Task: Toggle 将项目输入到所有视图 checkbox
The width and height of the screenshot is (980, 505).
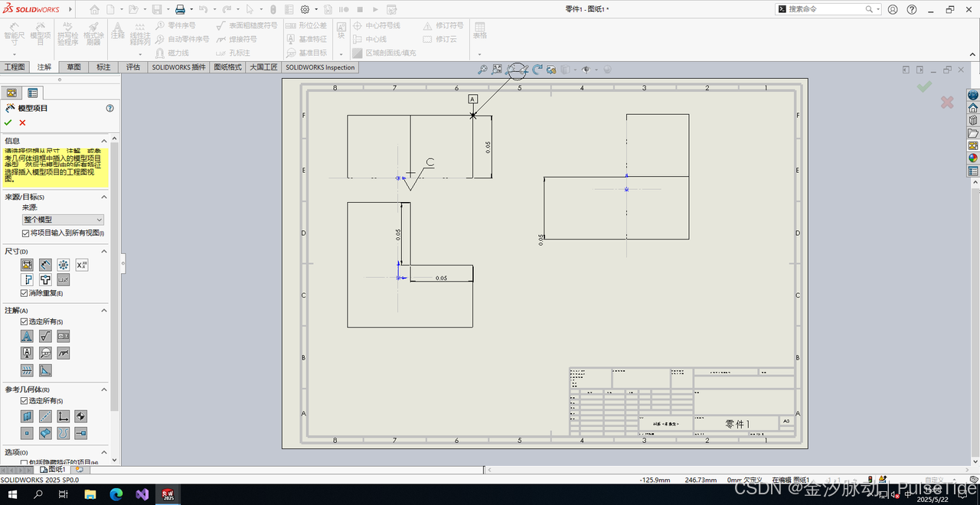Action: click(x=25, y=233)
